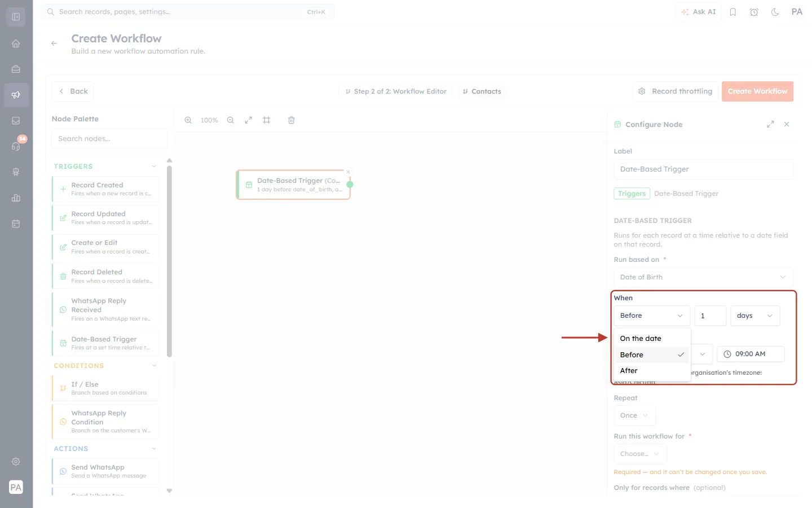812x508 pixels.
Task: Open the calendar icon in sidebar
Action: click(16, 224)
